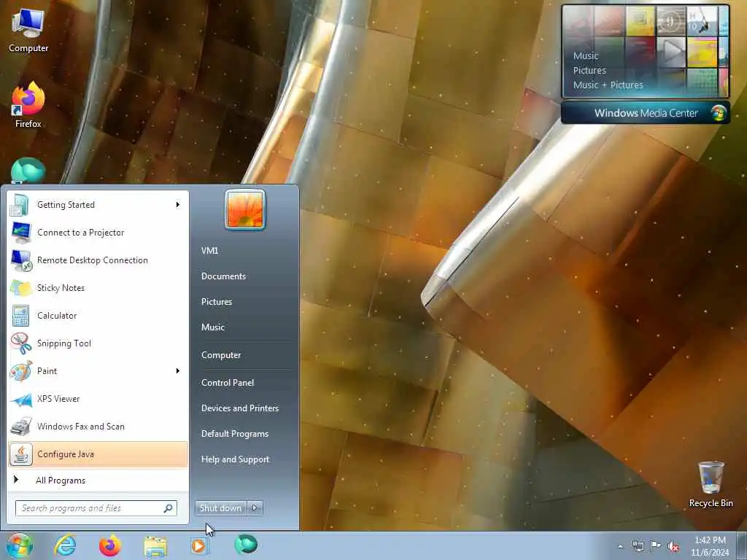Open the clock showing 1:42 PM
This screenshot has height=560, width=747.
point(710,546)
